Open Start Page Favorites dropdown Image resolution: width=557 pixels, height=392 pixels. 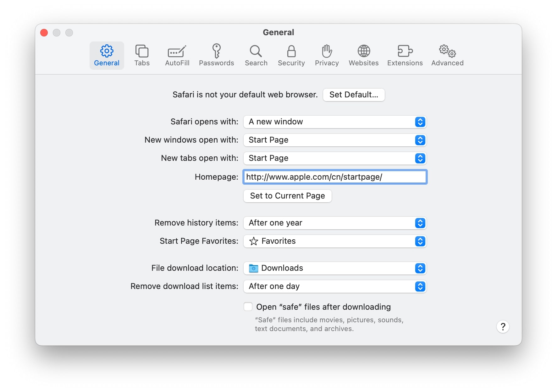pos(335,241)
